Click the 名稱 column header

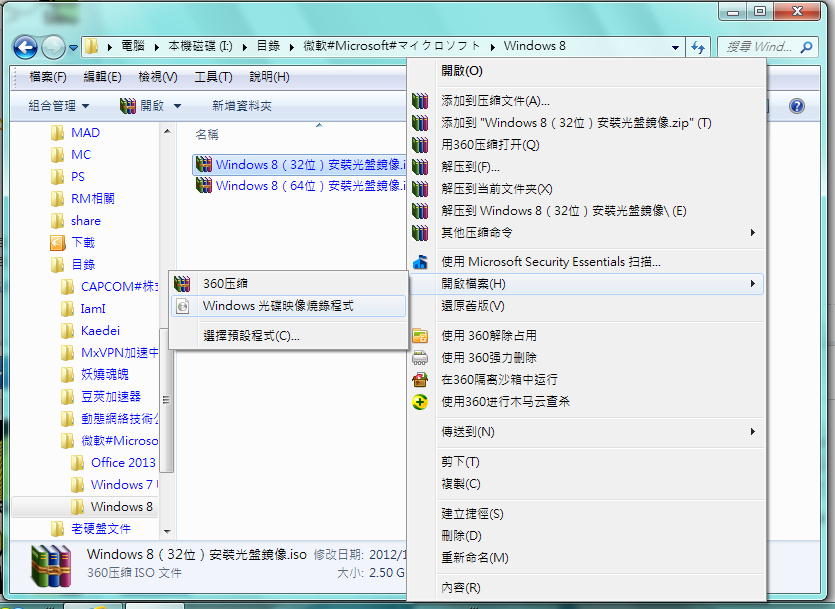pos(207,135)
